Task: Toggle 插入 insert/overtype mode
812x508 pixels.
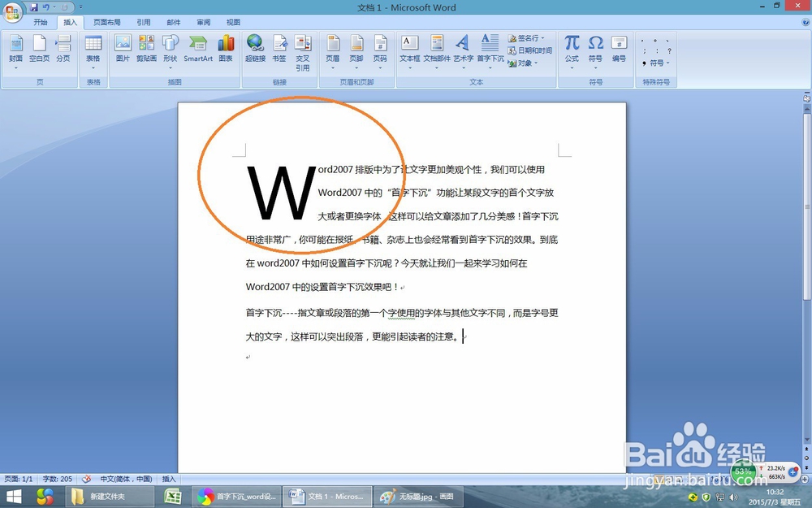Action: [169, 479]
